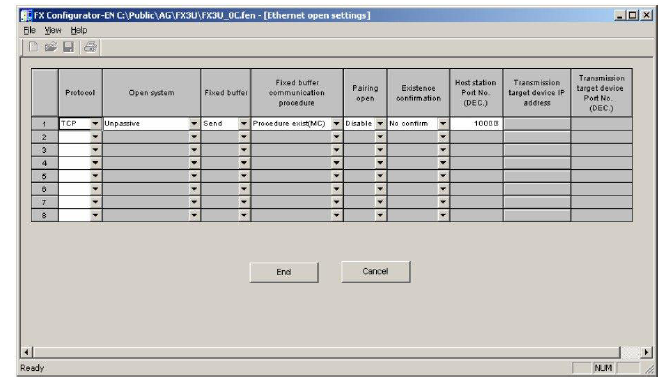Screen dimensions: 667x385
Task: Click the Cancel button
Action: [x=375, y=271]
